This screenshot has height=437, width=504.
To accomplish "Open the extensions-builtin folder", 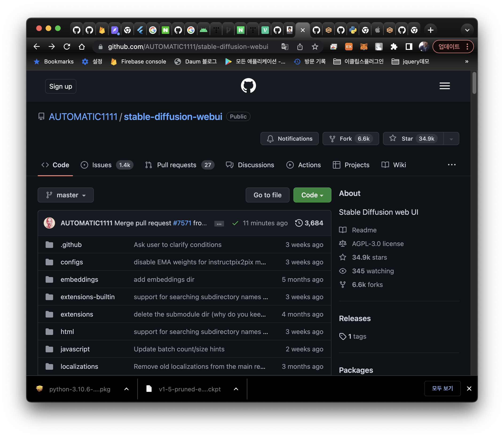I will click(x=87, y=297).
